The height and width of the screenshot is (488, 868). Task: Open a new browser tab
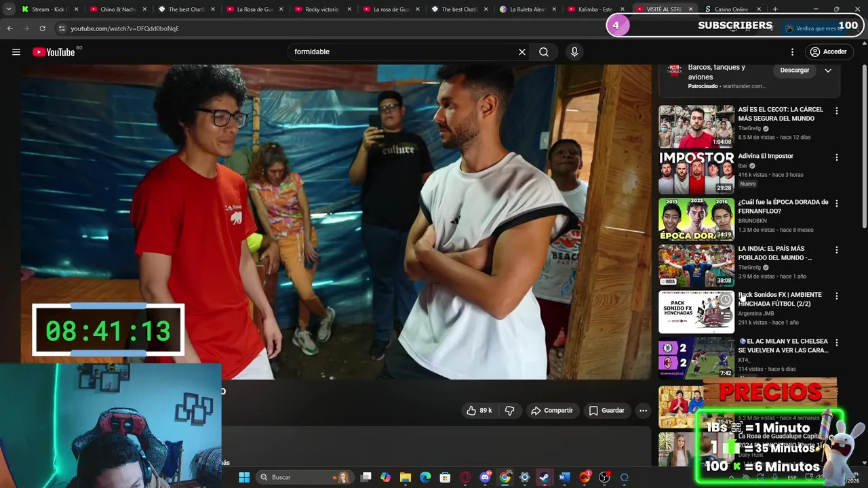point(775,9)
